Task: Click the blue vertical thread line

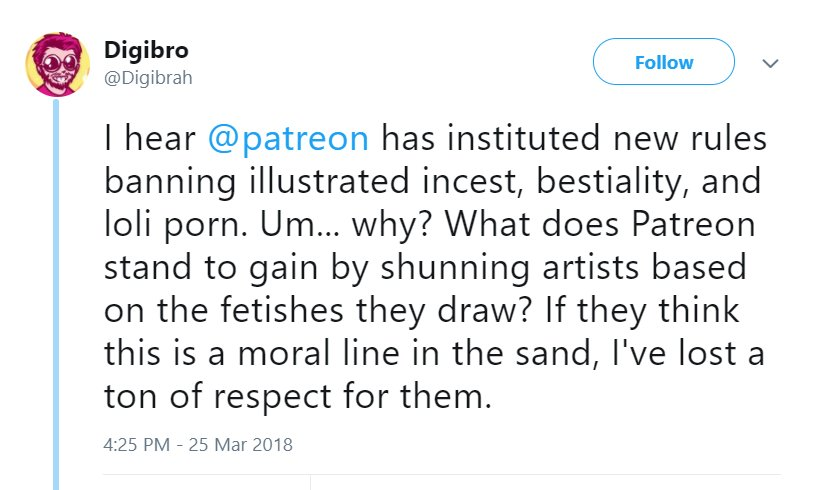Action: 58,300
